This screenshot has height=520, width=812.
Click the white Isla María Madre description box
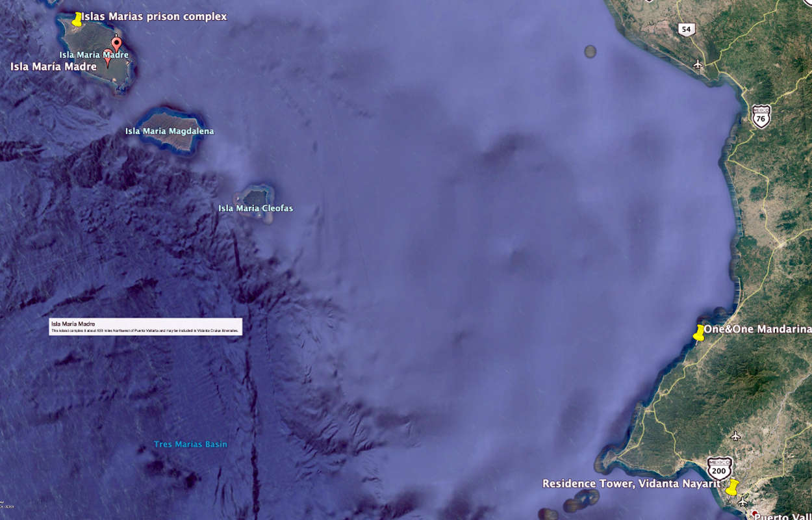pos(146,327)
